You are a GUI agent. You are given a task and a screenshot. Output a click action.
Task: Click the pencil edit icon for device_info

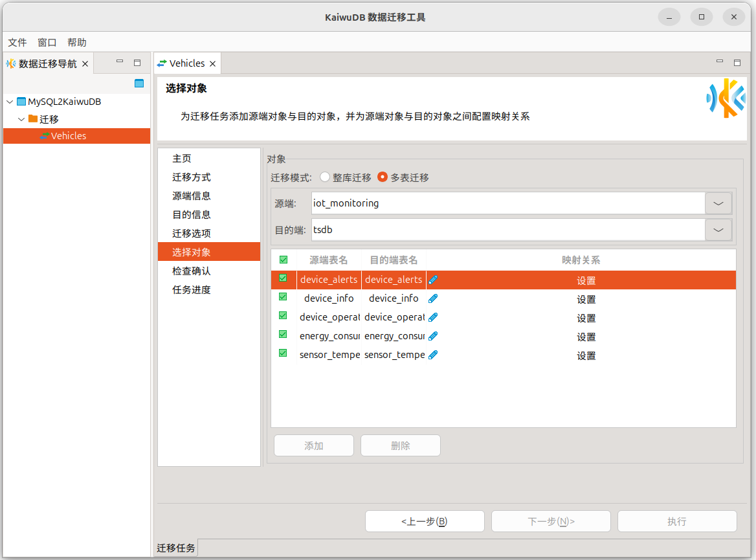433,298
